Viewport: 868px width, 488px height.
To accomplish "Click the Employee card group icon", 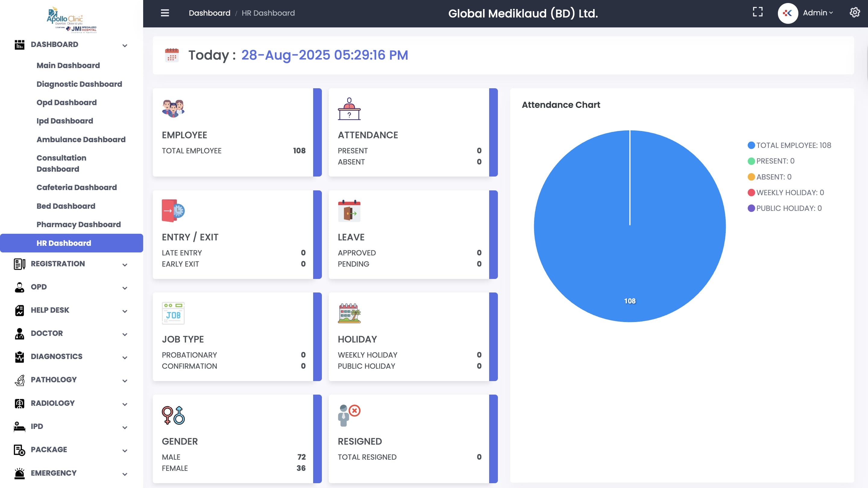I will pos(173,108).
